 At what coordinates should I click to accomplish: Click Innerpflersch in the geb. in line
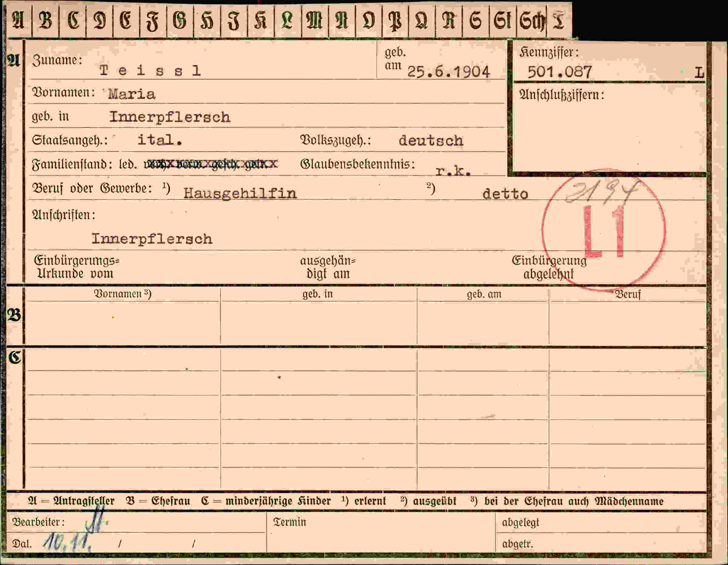[x=170, y=117]
